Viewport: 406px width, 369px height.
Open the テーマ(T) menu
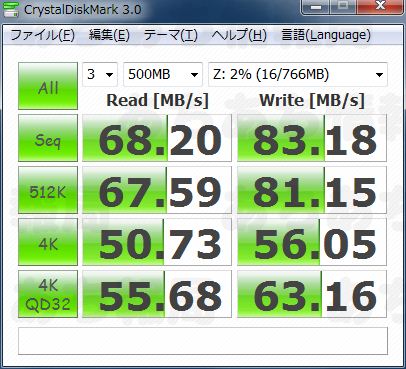(171, 35)
